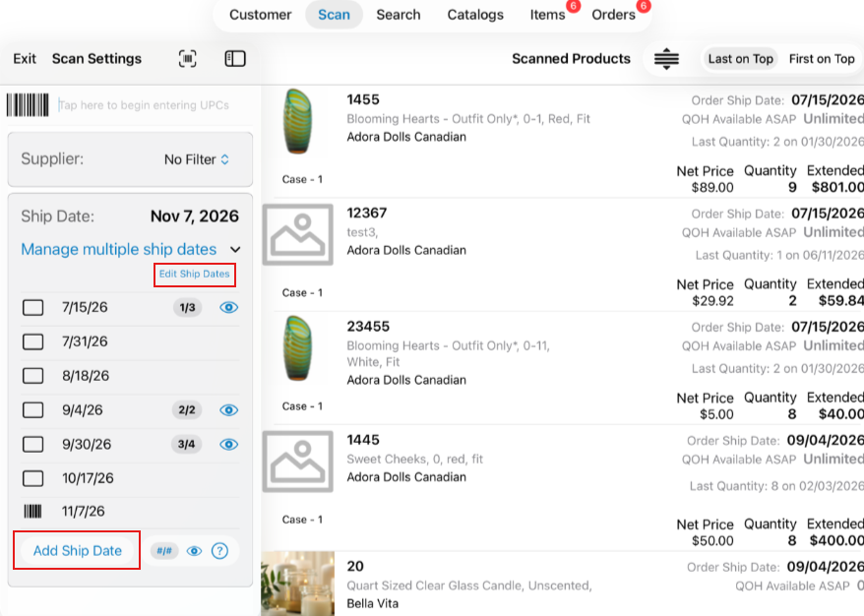Check the 7/31/26 ship date checkbox

tap(33, 341)
